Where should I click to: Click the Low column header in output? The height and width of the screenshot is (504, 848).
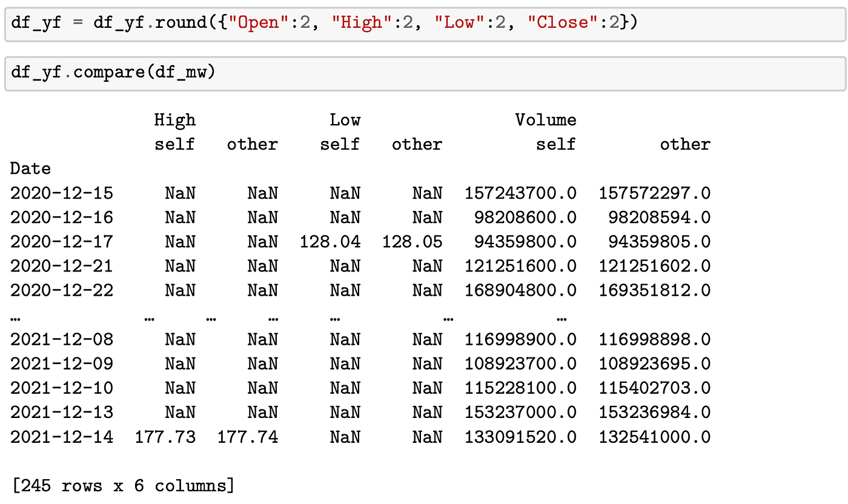345,120
